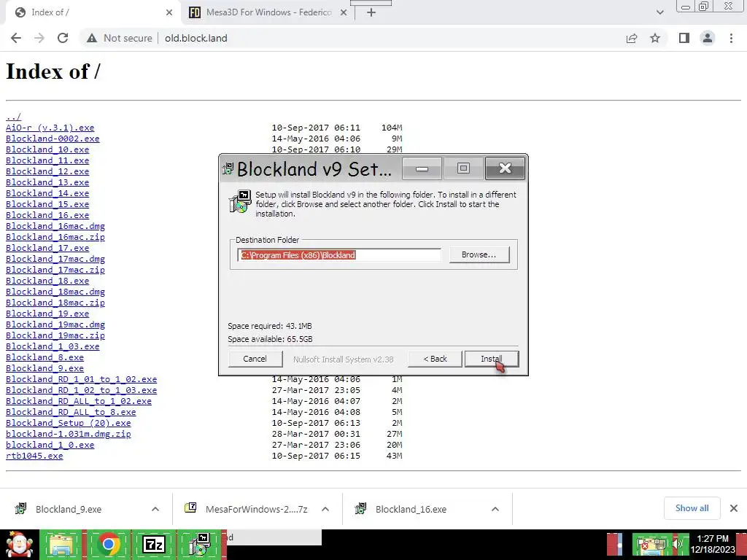Open the parent directory ../ link
747x560 pixels.
[x=13, y=117]
